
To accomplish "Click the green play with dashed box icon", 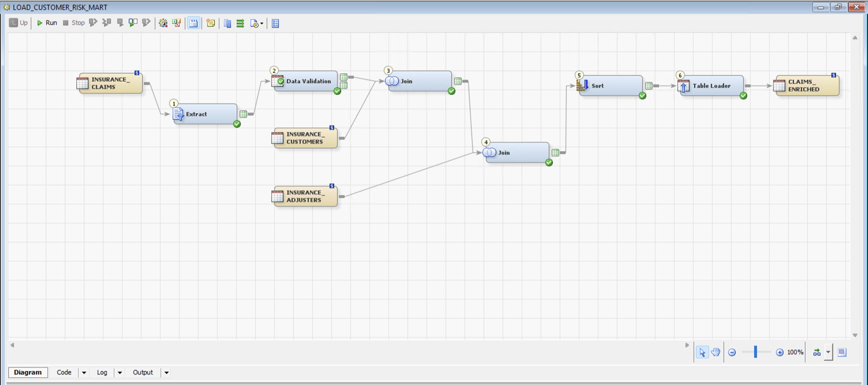I will click(x=133, y=22).
